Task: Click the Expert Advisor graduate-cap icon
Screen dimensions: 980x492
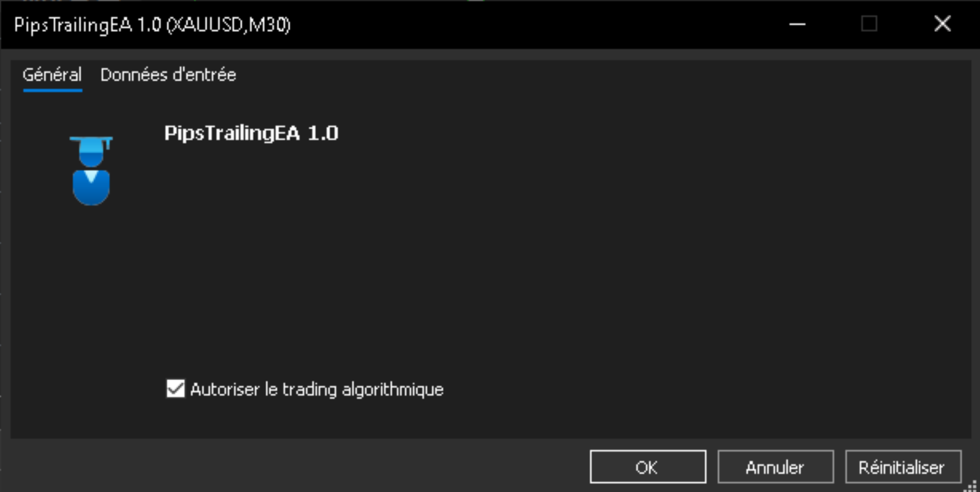Action: click(x=91, y=171)
